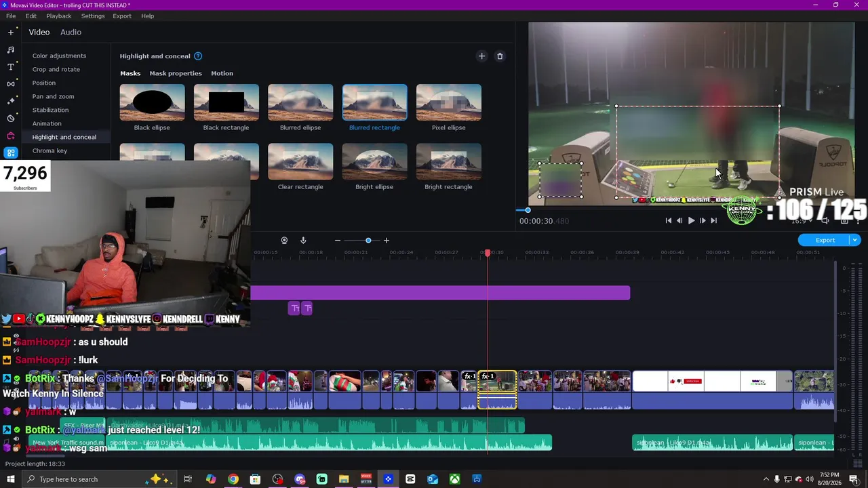868x488 pixels.
Task: Open the Effects panel (sparkles icon)
Action: (11, 101)
